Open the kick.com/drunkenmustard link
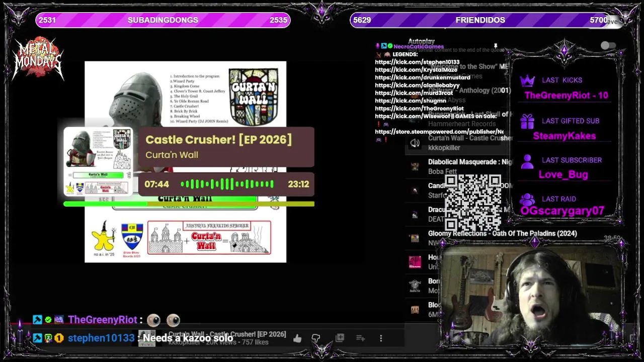644x362 pixels. pyautogui.click(x=423, y=77)
